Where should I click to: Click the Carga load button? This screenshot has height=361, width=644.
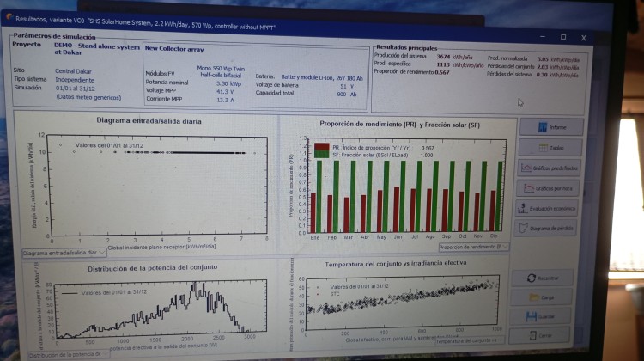tap(541, 297)
